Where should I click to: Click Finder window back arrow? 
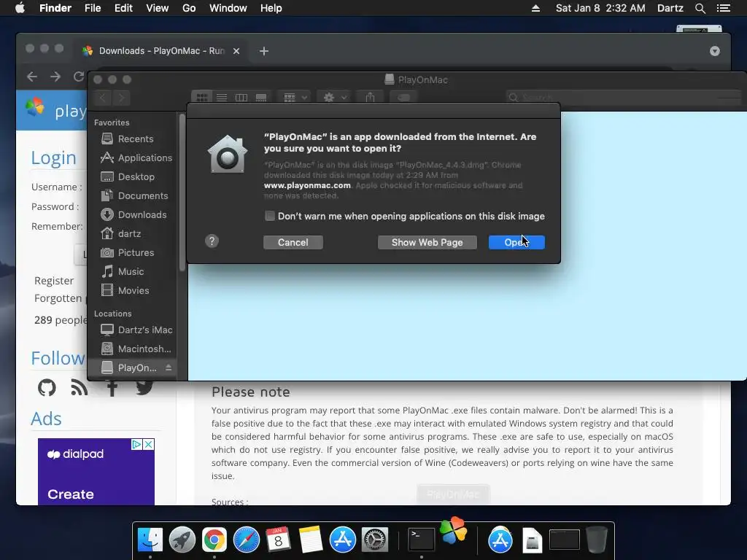(x=104, y=98)
